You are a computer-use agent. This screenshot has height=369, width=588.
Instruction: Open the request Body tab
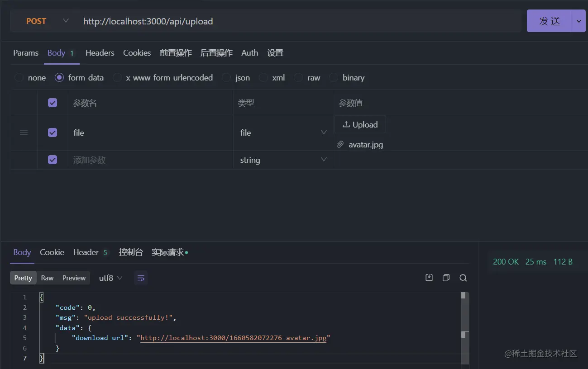(x=62, y=53)
